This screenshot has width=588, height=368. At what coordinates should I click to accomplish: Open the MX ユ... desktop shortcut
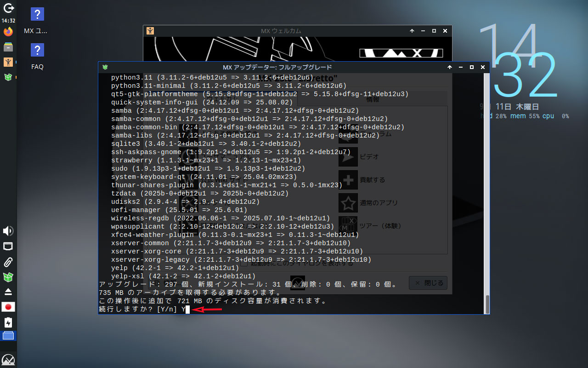[x=37, y=21]
